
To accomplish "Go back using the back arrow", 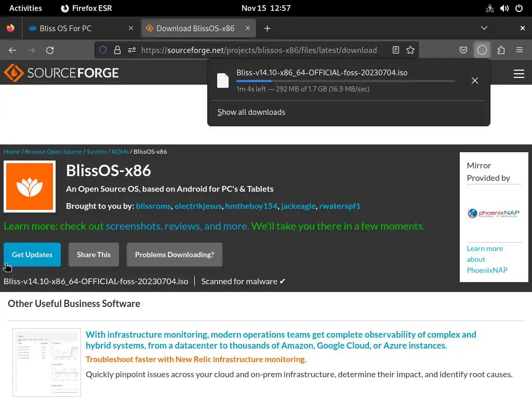I will point(12,50).
